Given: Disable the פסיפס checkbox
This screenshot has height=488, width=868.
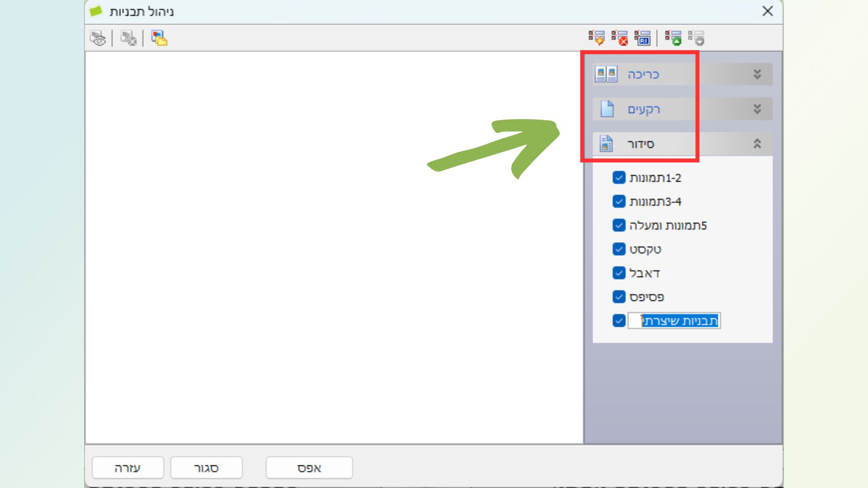Looking at the screenshot, I should pos(619,297).
